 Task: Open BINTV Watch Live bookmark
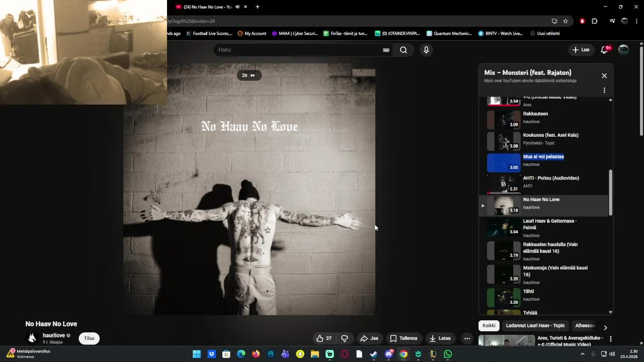[501, 33]
